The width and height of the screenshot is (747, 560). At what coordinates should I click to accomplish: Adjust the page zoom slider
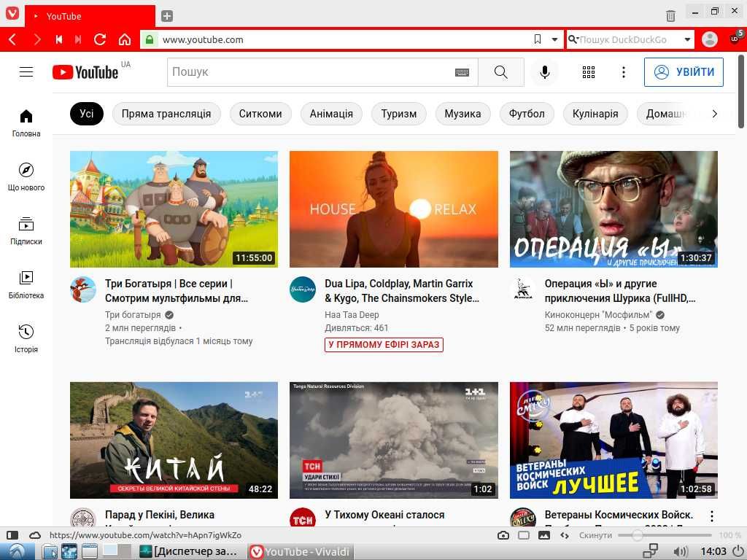tap(665, 535)
